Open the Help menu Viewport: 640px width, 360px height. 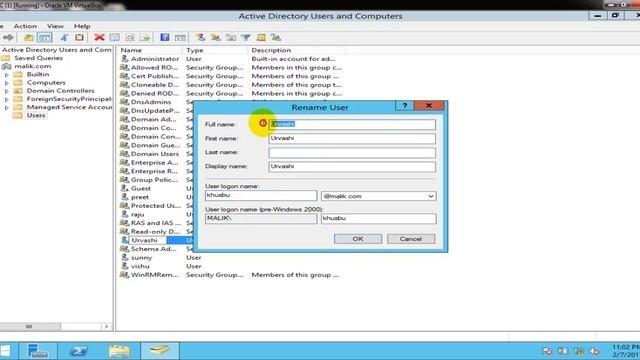click(x=82, y=26)
